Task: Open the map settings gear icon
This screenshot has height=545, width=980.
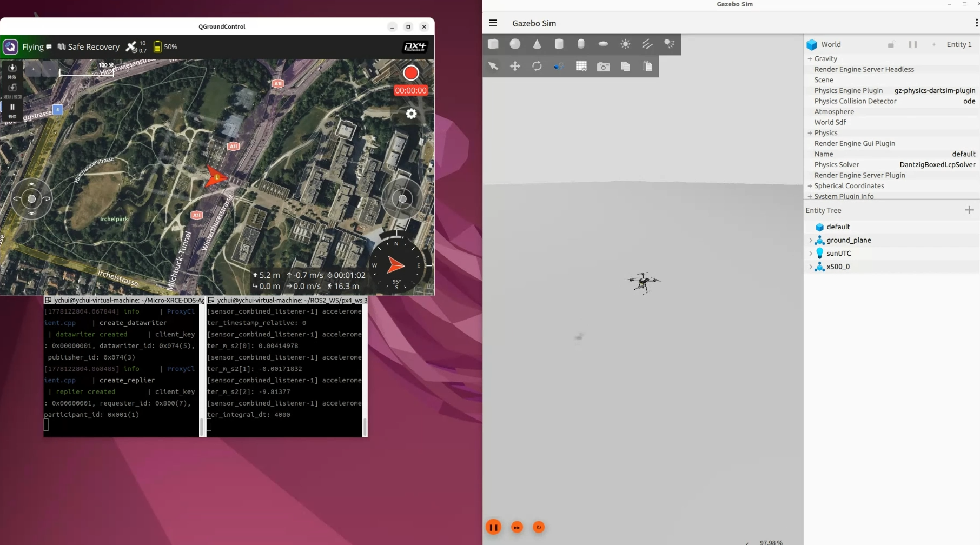Action: (x=412, y=114)
